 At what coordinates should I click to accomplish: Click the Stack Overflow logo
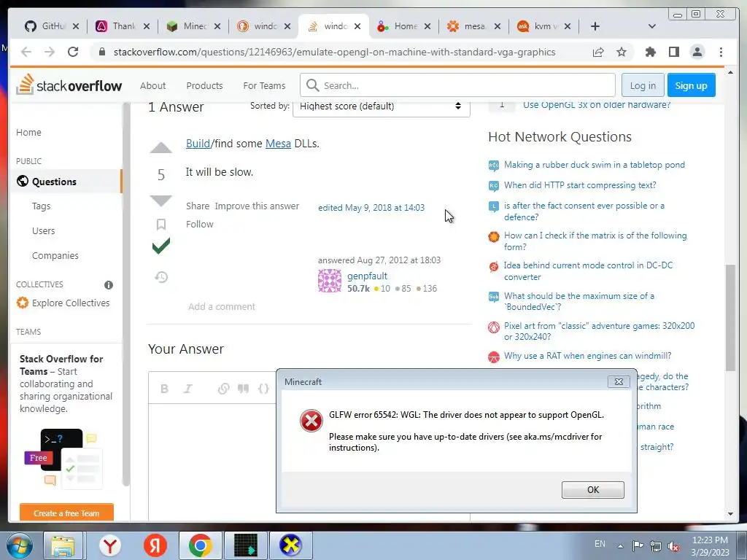click(69, 85)
